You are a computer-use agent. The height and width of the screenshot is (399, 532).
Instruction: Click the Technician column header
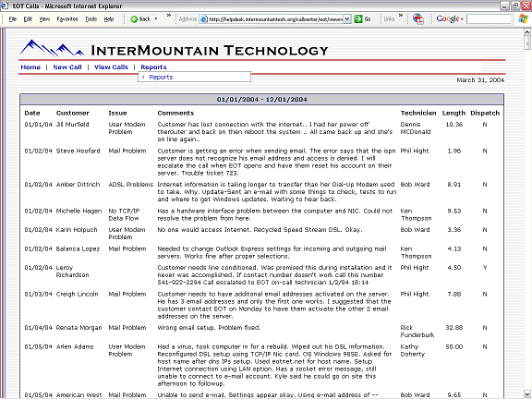(x=418, y=113)
